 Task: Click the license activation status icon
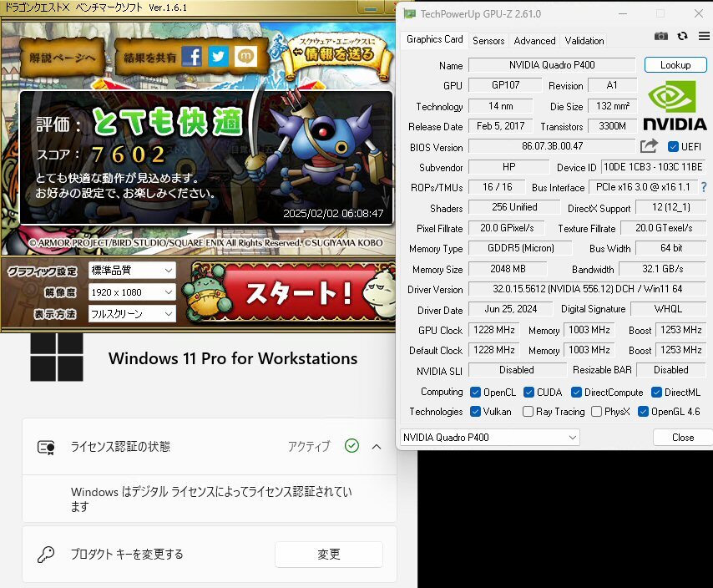(x=46, y=447)
